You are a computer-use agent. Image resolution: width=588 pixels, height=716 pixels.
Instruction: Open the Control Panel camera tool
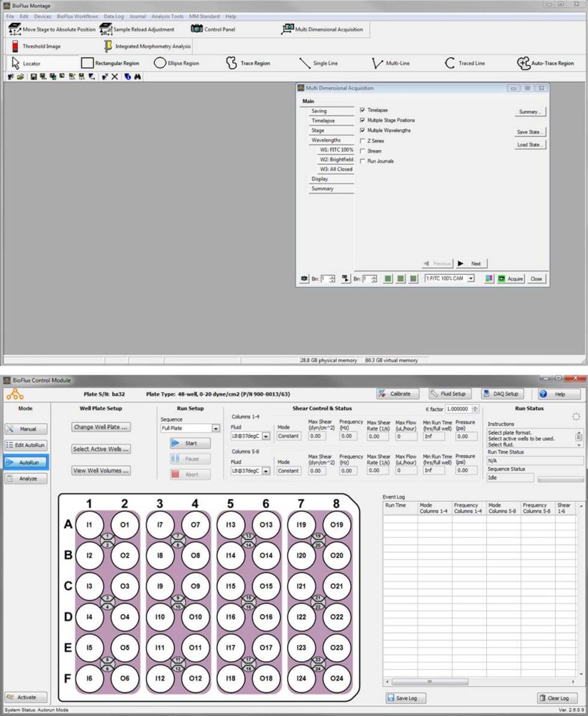tap(213, 29)
